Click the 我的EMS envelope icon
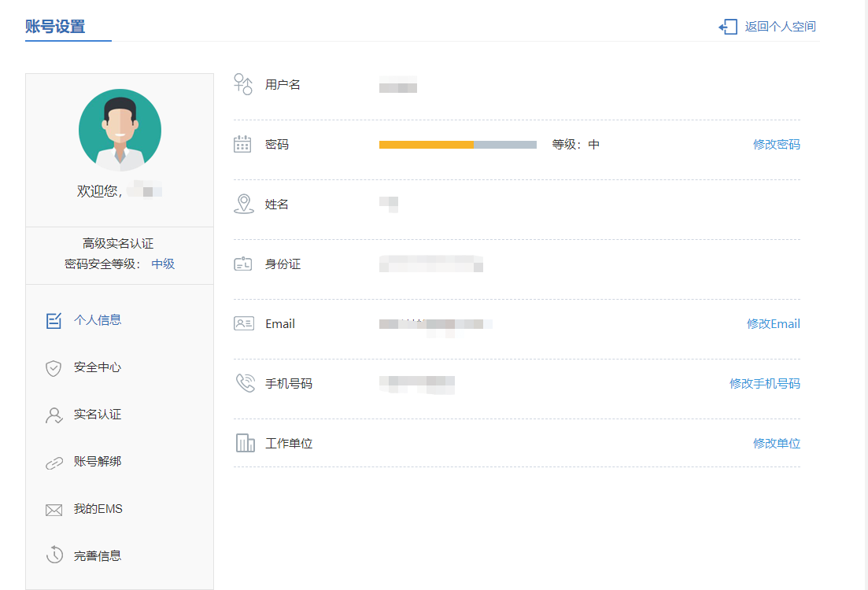The image size is (868, 590). coord(54,510)
